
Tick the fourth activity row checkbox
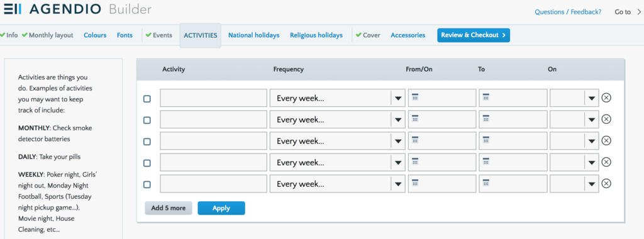(x=147, y=163)
